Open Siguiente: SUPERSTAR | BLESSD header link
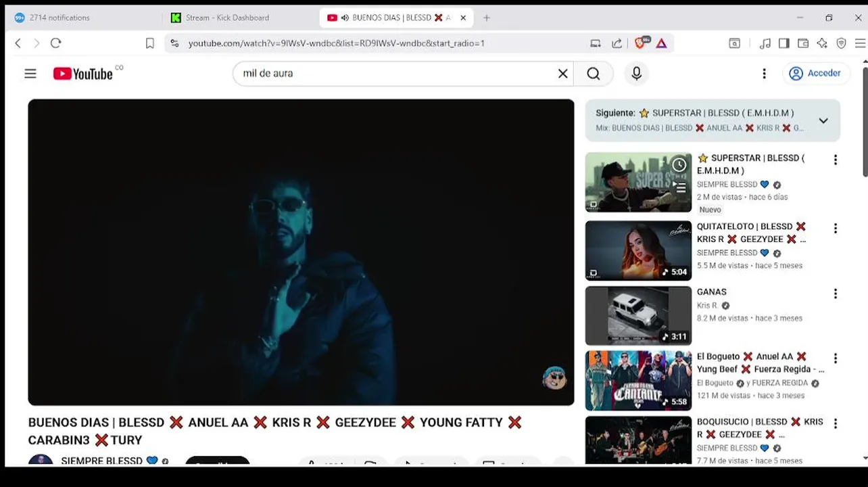This screenshot has width=868, height=487. (695, 113)
